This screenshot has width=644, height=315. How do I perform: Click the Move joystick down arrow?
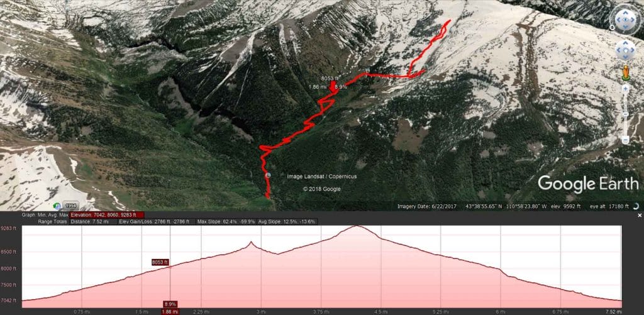(625, 57)
